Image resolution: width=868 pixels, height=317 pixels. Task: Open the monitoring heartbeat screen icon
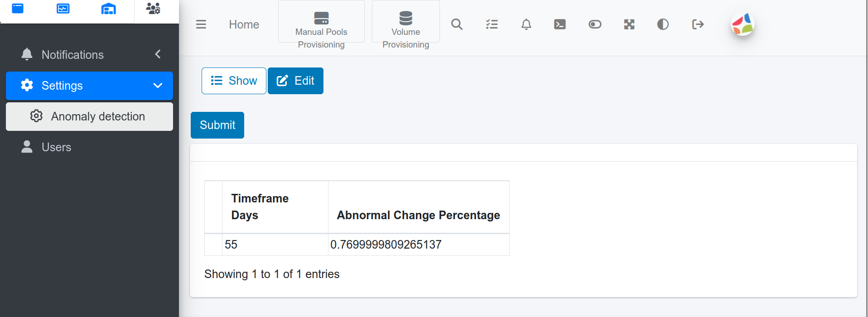pyautogui.click(x=63, y=9)
